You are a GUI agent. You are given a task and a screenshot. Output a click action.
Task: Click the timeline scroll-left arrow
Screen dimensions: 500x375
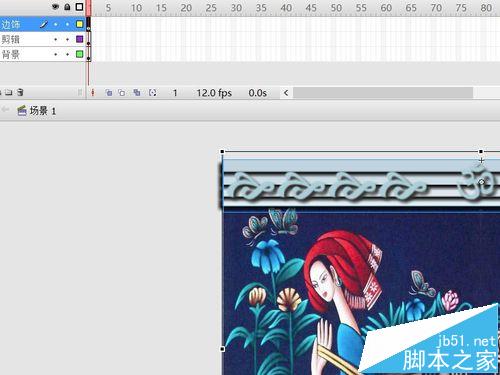286,93
